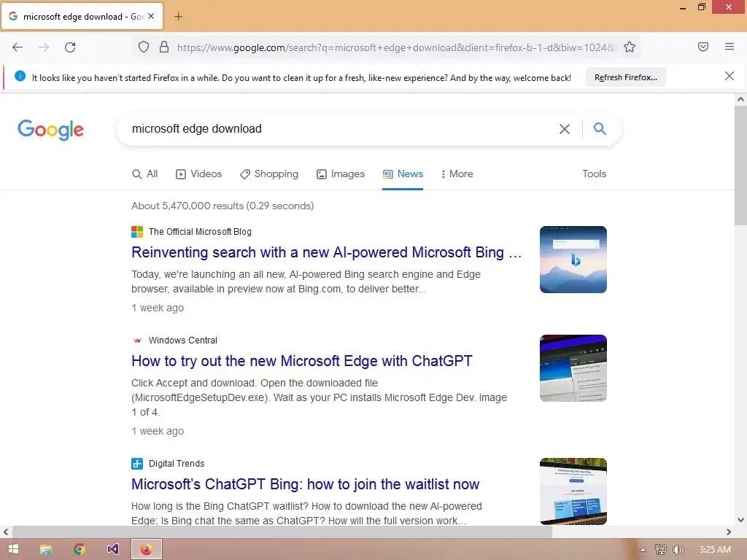Click the vertical scrollbar up arrow

[740, 99]
